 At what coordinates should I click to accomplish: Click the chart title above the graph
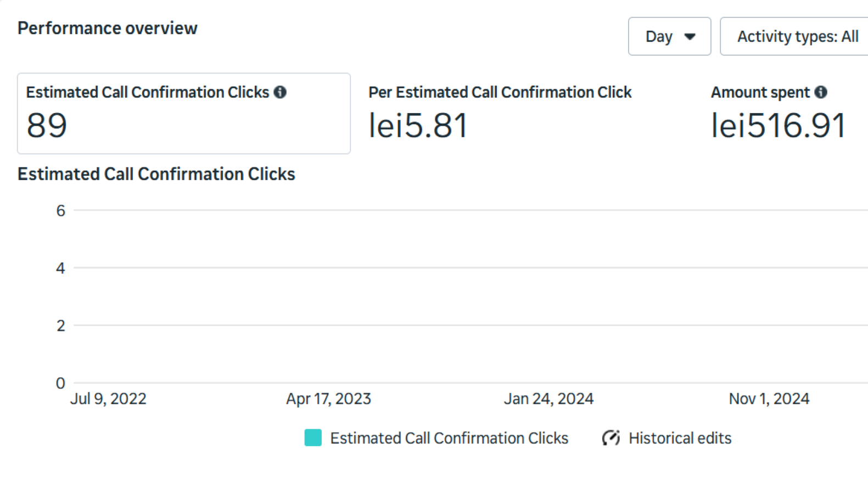coord(156,174)
